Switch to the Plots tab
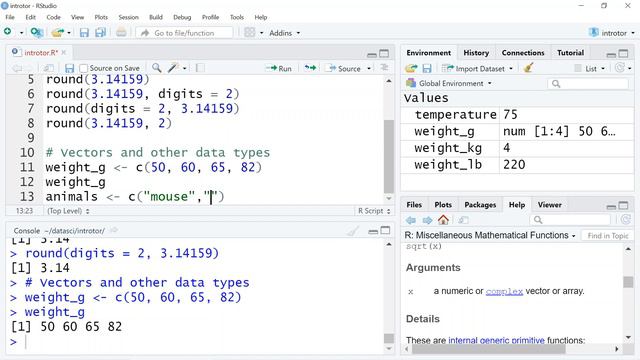The width and height of the screenshot is (640, 360). 443,205
